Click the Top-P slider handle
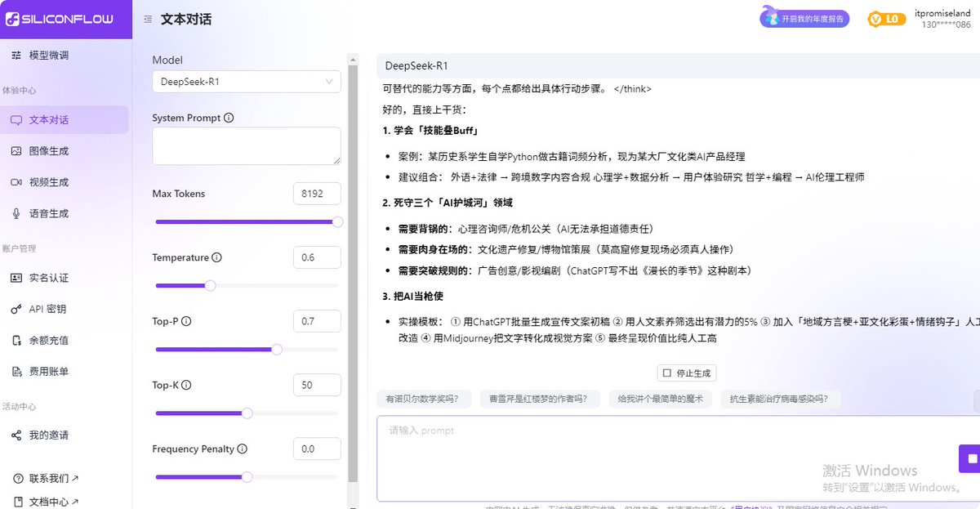Image resolution: width=980 pixels, height=509 pixels. [x=276, y=349]
